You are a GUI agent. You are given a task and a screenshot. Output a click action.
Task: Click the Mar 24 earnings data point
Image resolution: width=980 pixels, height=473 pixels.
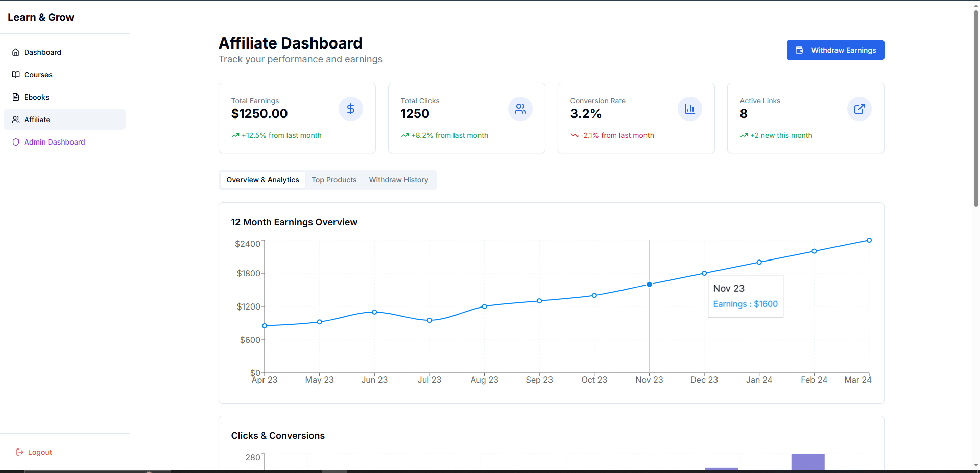[x=869, y=240]
